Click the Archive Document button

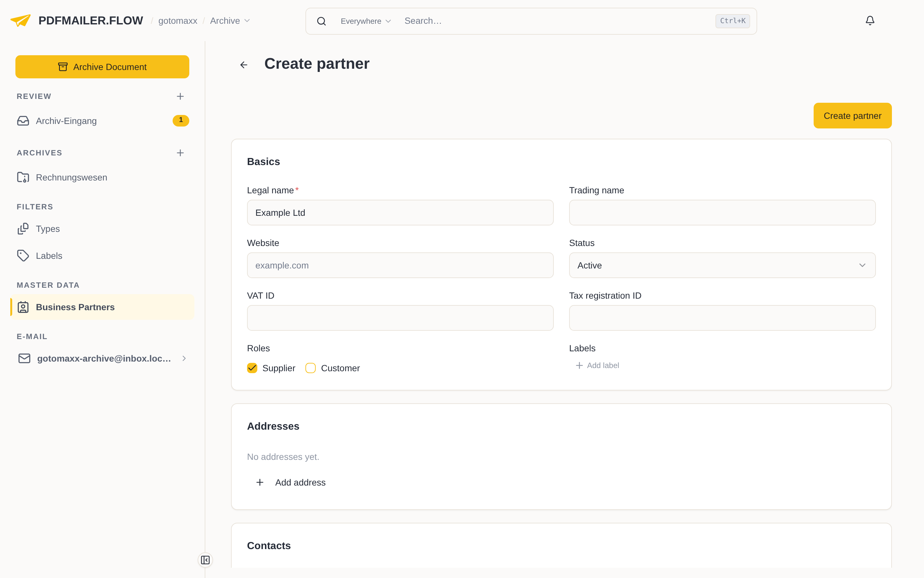(x=102, y=67)
